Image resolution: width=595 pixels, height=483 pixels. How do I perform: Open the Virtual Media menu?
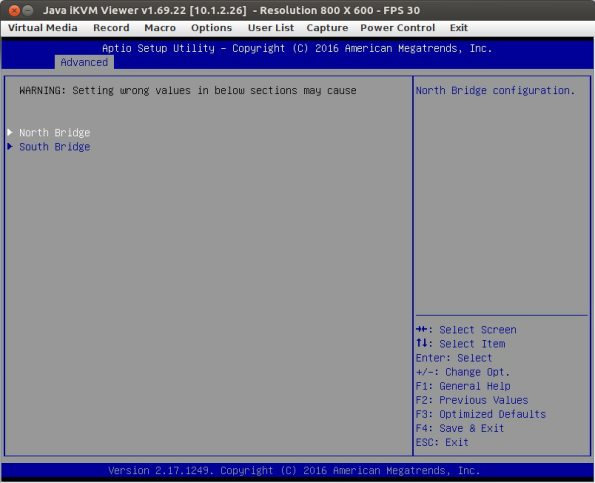(42, 28)
